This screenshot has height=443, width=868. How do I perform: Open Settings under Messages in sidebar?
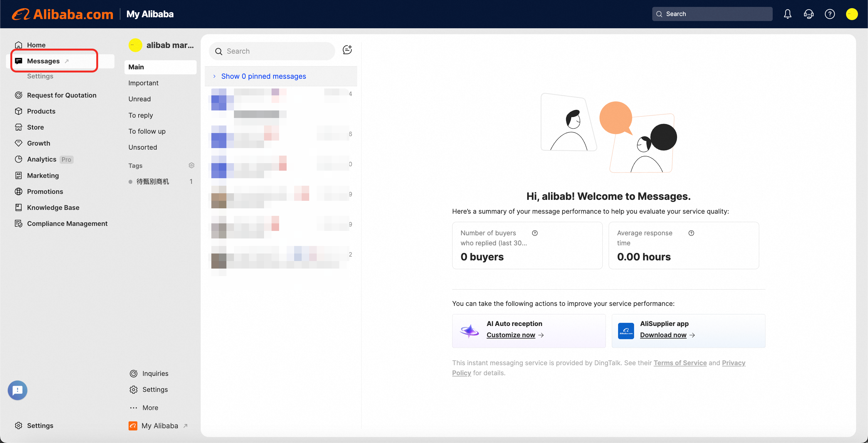[x=40, y=76]
